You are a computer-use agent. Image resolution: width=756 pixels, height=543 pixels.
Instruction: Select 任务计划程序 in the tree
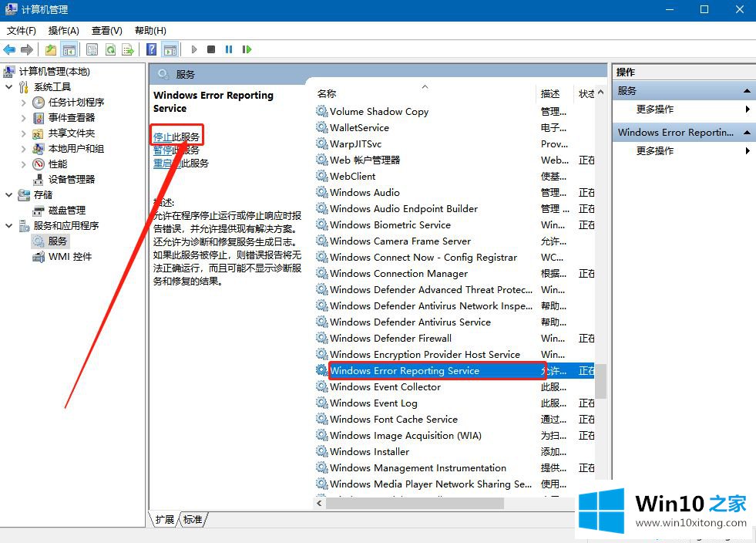[x=76, y=103]
